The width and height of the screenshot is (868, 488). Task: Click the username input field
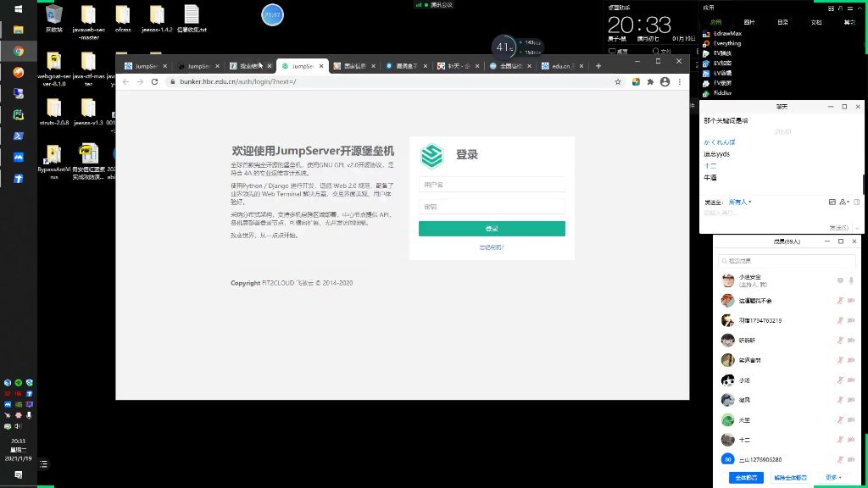pyautogui.click(x=492, y=185)
